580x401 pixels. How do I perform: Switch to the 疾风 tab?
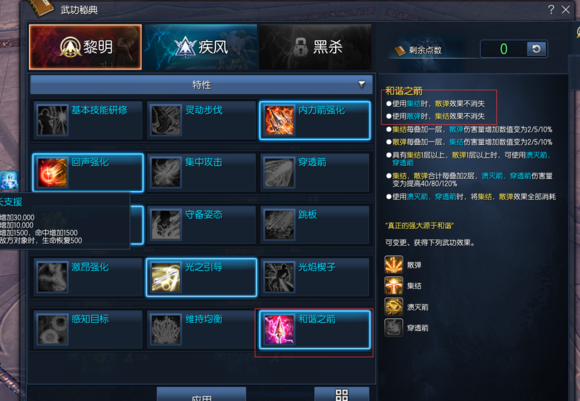tap(202, 47)
